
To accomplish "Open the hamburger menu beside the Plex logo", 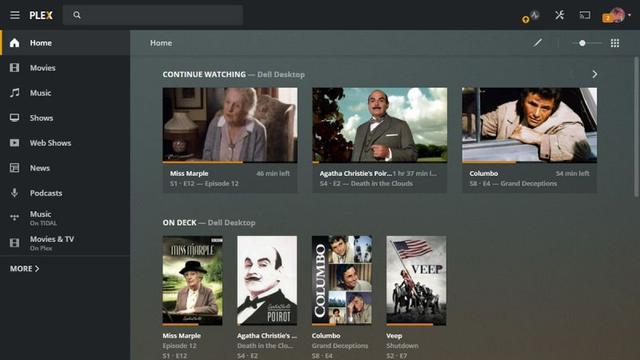I will click(15, 15).
